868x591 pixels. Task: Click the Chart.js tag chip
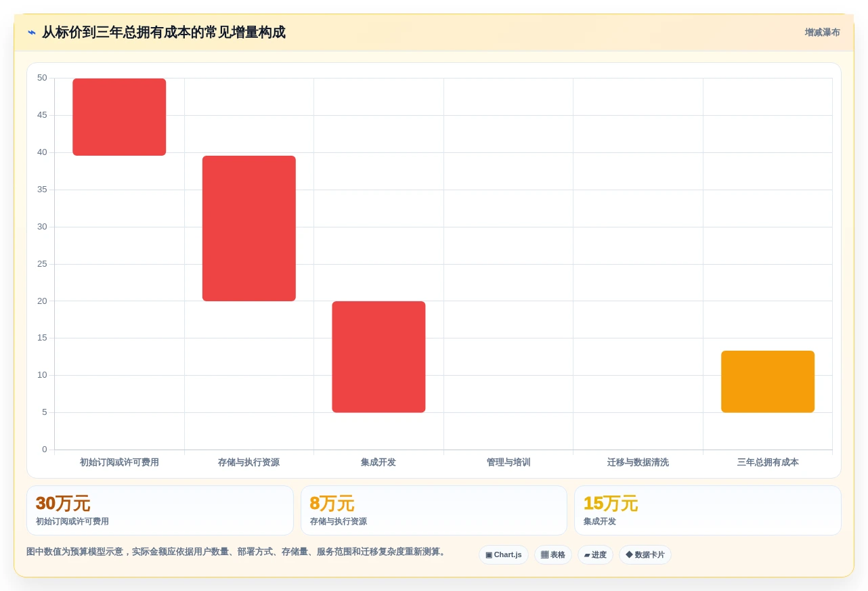coord(503,555)
